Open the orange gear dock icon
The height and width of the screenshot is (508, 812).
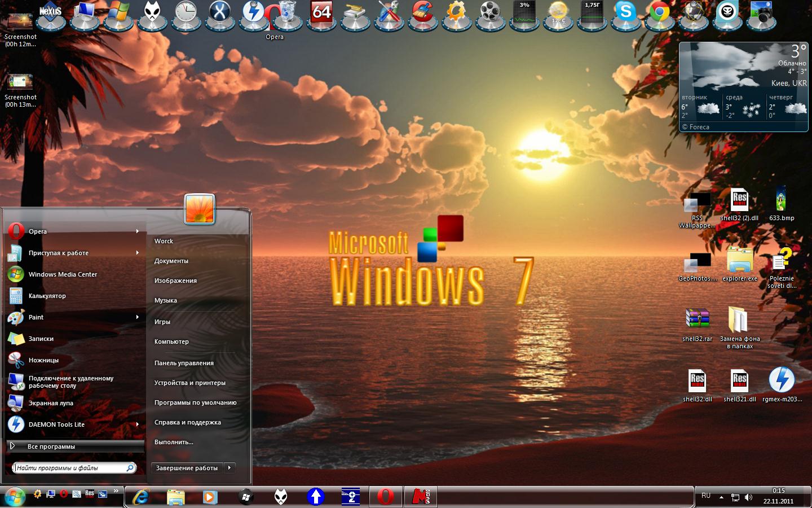point(457,15)
